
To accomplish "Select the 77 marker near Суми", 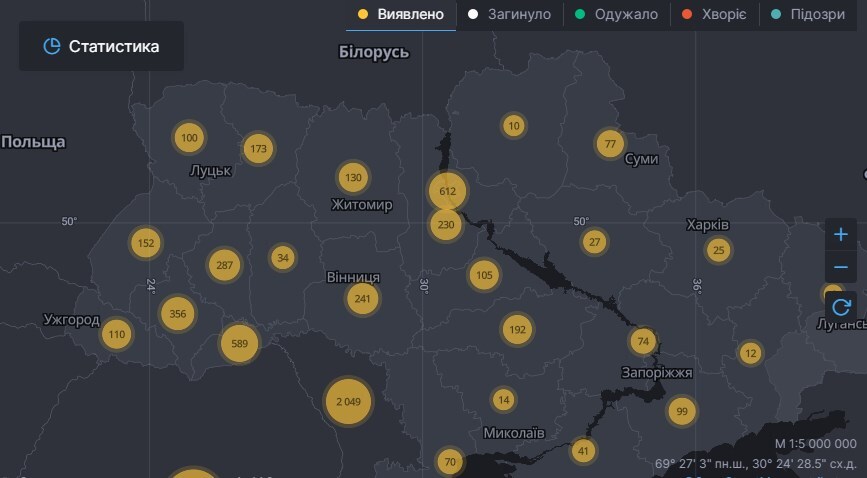I will [x=610, y=144].
